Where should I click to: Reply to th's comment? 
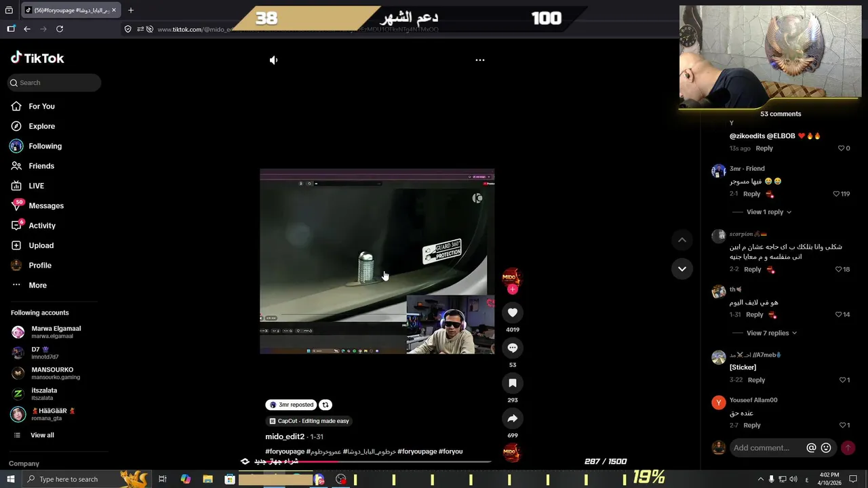click(754, 314)
